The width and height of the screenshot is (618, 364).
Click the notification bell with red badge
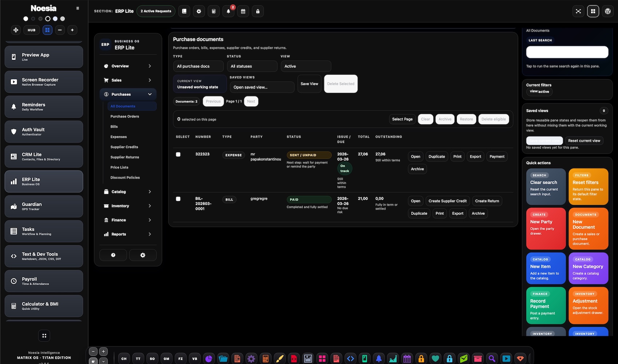(228, 11)
